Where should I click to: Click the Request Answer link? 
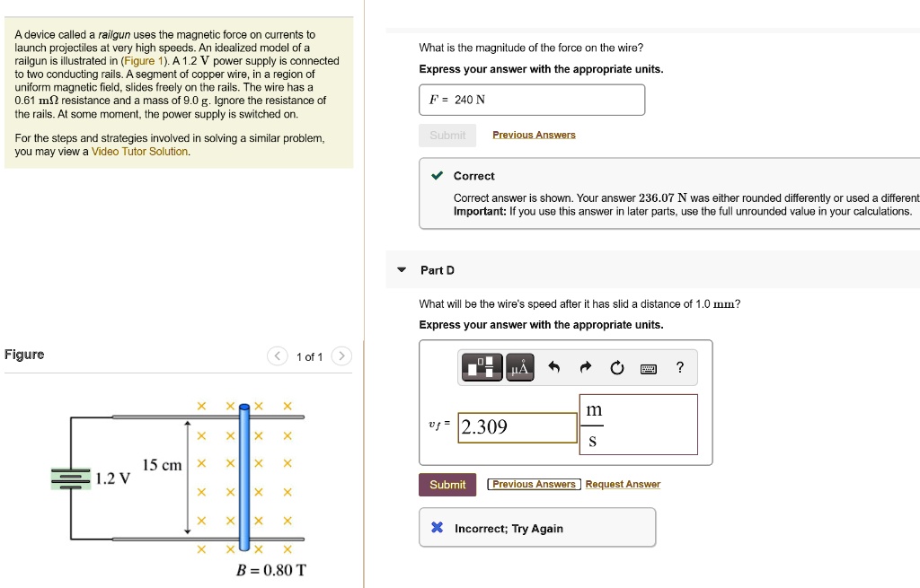point(622,483)
